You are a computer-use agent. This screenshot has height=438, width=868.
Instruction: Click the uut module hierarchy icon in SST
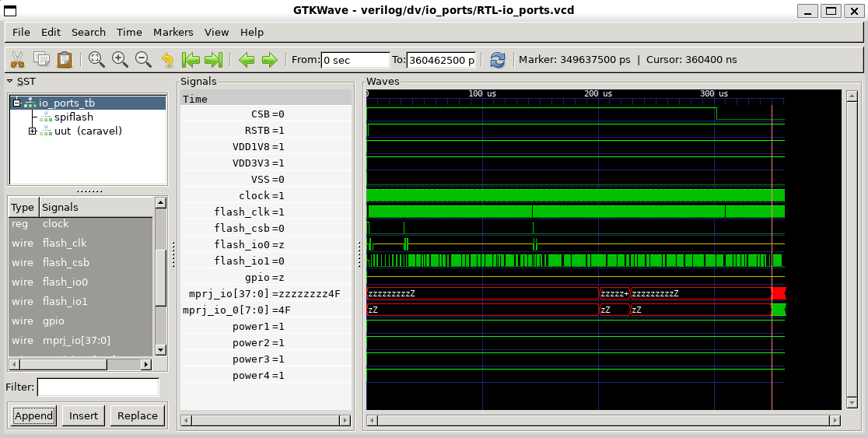46,131
